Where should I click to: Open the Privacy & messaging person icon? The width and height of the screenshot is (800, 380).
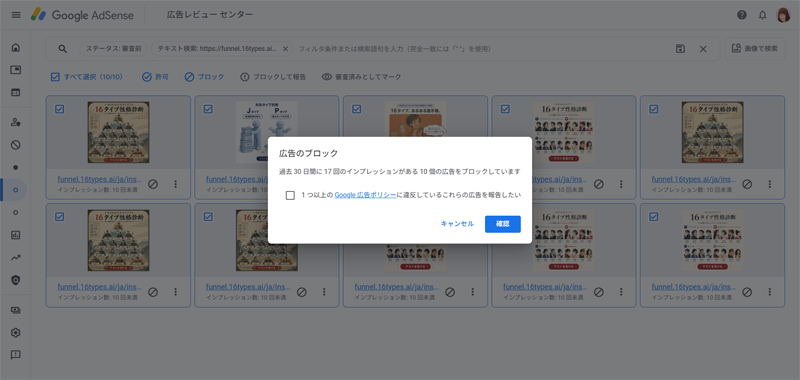[x=16, y=122]
